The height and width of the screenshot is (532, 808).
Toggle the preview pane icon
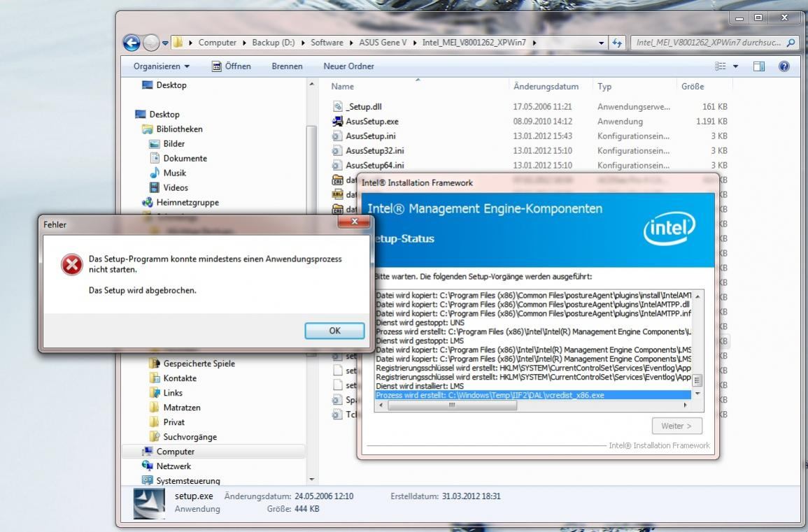coord(758,66)
